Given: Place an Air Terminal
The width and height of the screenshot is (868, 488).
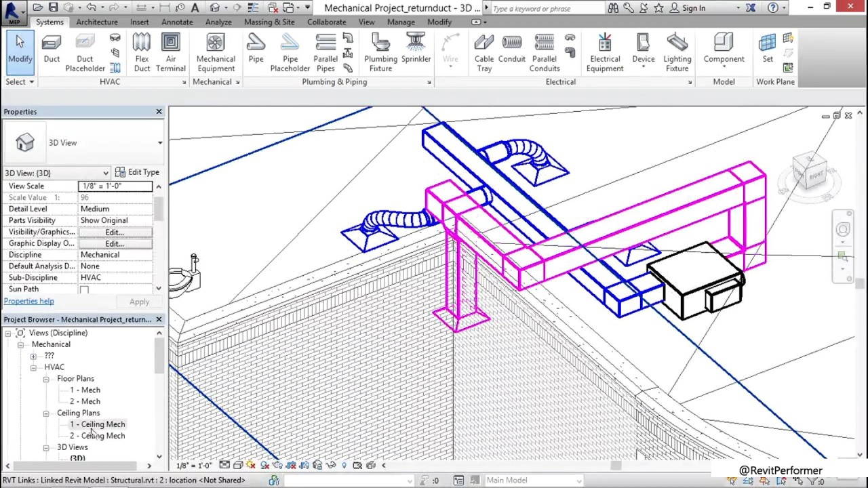Looking at the screenshot, I should [170, 52].
